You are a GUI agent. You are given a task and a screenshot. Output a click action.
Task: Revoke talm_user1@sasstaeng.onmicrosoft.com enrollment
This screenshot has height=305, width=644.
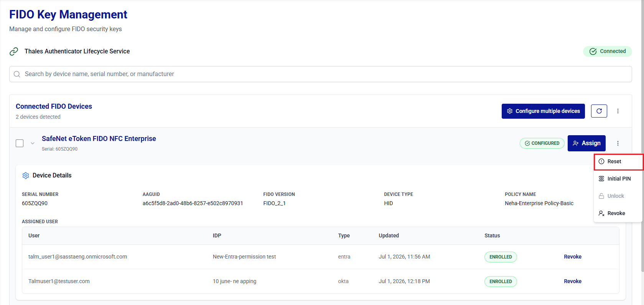pos(573,257)
